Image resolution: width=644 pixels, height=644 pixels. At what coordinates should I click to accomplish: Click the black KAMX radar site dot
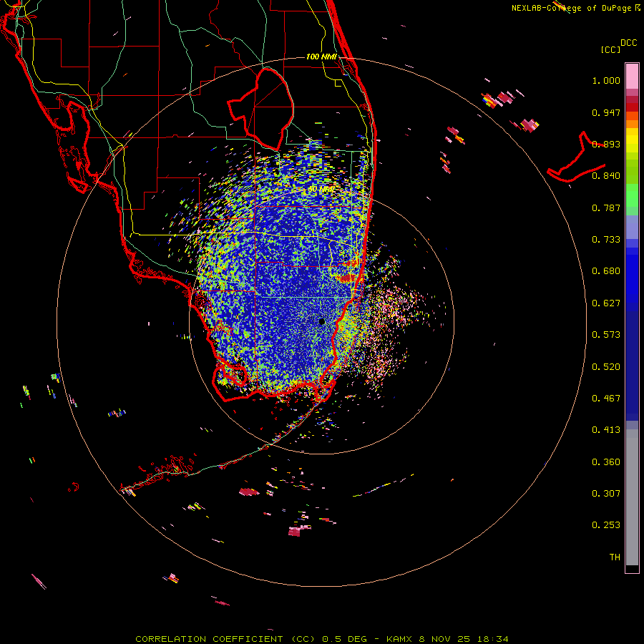tap(321, 321)
